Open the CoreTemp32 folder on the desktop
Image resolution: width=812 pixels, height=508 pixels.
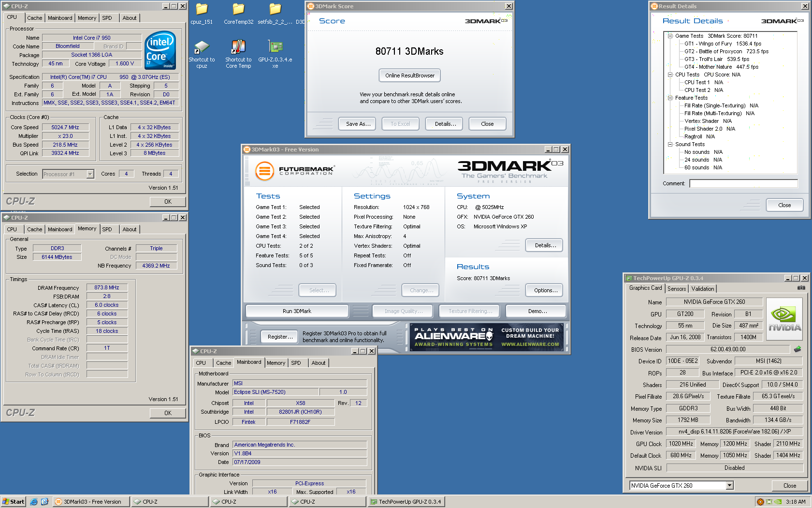point(238,10)
